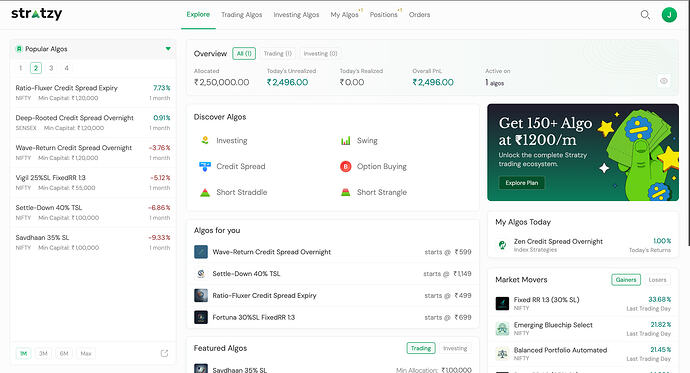This screenshot has height=373, width=690.
Task: Click the Popular Algos badge icon
Action: [x=19, y=49]
